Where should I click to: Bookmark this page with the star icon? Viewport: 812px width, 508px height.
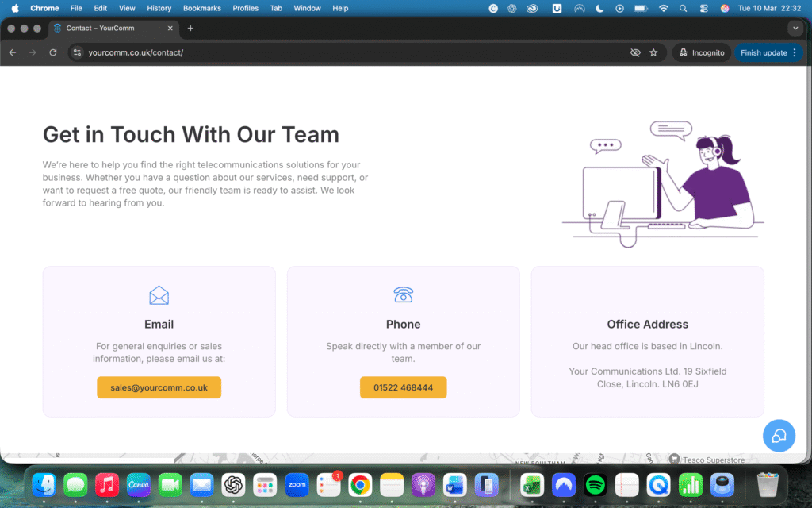tap(653, 52)
